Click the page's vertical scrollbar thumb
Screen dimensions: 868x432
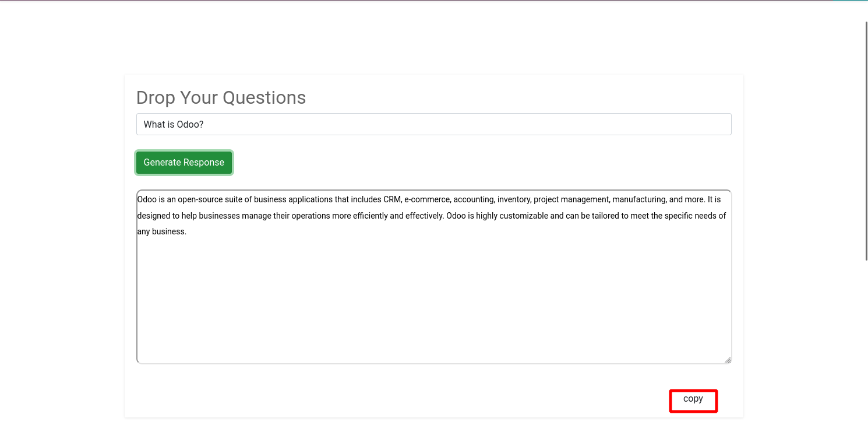pyautogui.click(x=866, y=140)
